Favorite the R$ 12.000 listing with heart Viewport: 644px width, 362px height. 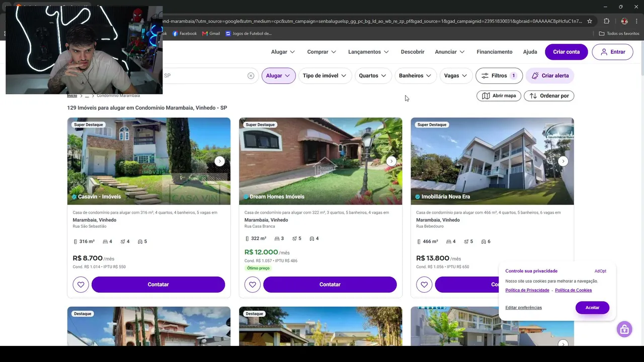point(253,285)
